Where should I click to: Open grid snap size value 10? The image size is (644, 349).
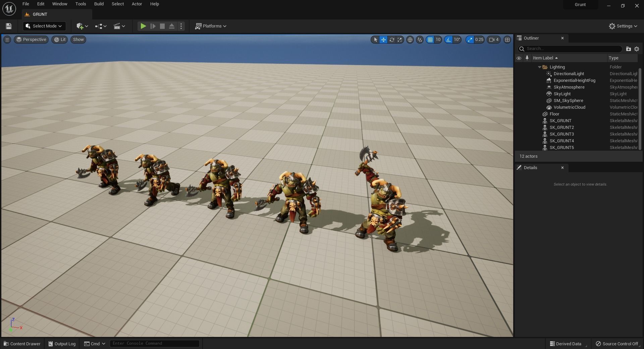click(x=438, y=40)
